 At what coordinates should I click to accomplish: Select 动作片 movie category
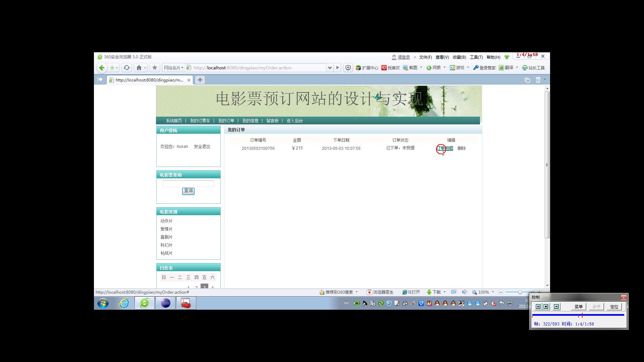pyautogui.click(x=166, y=221)
